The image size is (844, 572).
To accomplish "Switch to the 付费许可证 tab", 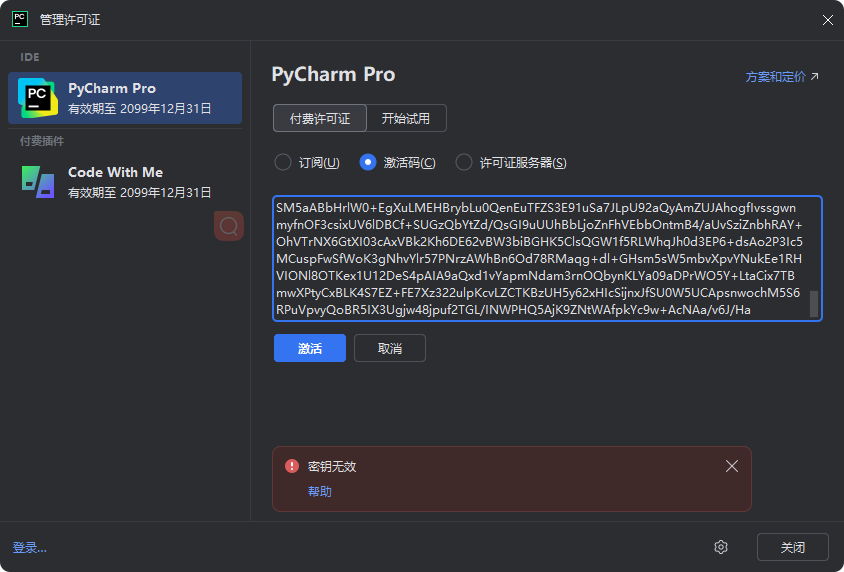I will point(320,118).
